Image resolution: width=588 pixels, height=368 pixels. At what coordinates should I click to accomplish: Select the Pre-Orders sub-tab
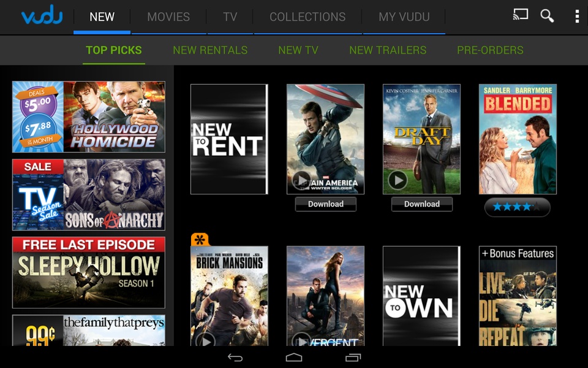point(490,50)
